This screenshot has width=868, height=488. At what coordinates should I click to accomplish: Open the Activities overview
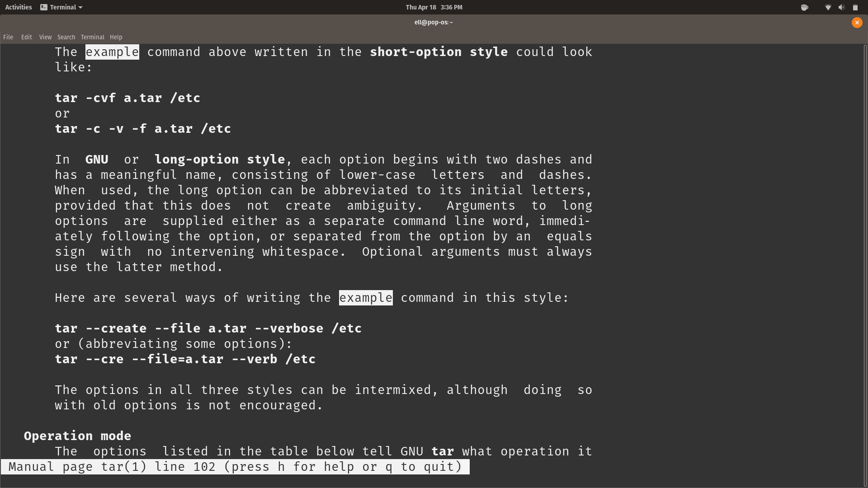click(19, 7)
